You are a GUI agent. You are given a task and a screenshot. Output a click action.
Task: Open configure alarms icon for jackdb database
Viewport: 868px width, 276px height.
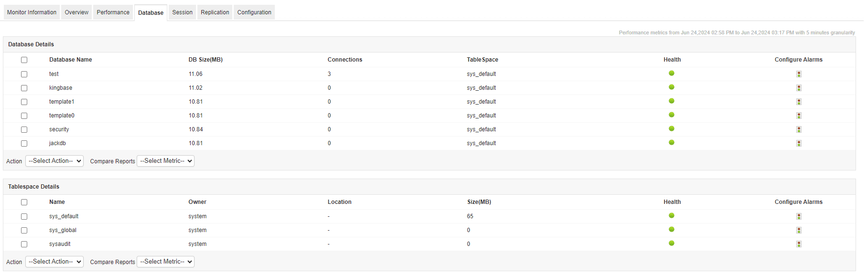(x=799, y=143)
